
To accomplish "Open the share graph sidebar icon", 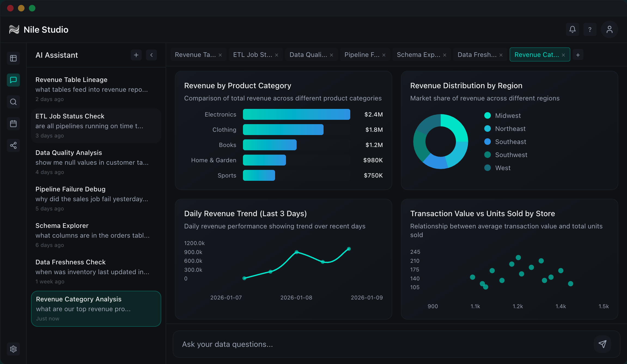I will 13,145.
